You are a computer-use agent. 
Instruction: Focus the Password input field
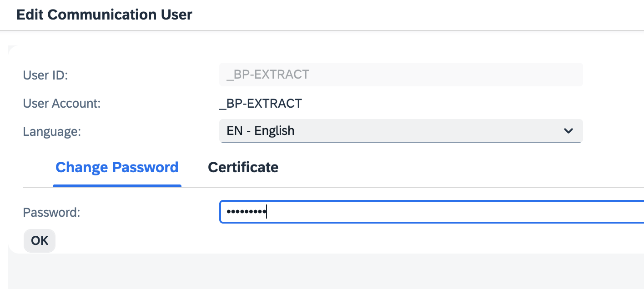[409, 212]
